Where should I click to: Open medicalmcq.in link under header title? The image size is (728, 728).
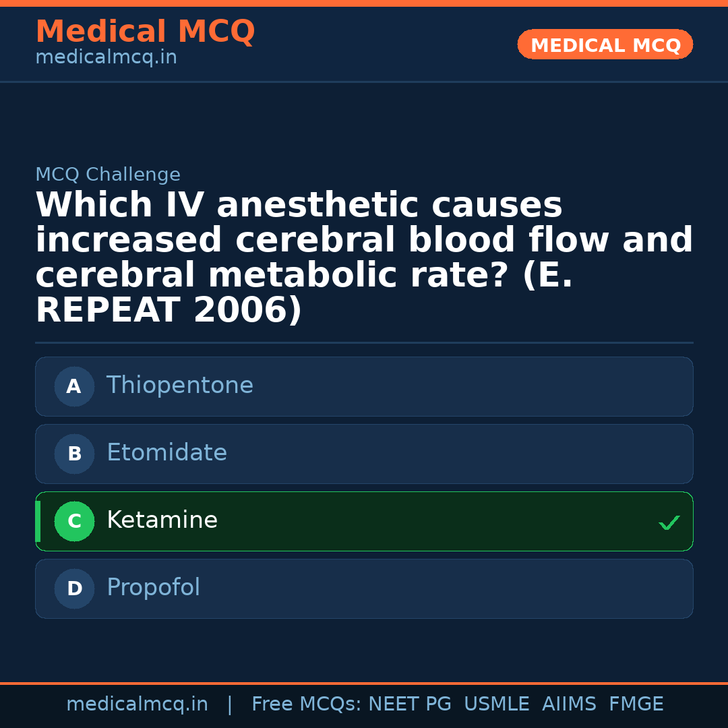(106, 58)
